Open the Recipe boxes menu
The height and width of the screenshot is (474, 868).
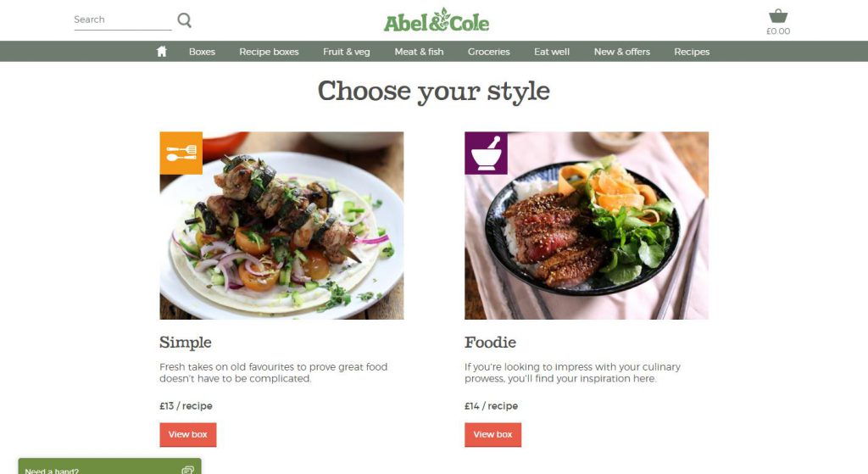coord(269,52)
